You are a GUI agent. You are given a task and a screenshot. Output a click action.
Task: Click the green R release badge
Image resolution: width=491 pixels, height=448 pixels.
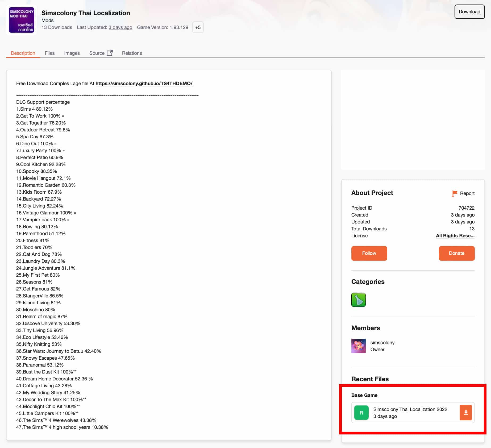coord(361,413)
